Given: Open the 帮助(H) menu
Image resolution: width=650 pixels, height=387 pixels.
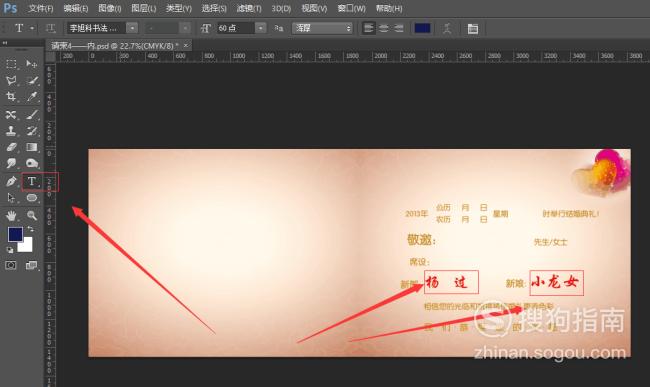Looking at the screenshot, I should (388, 8).
